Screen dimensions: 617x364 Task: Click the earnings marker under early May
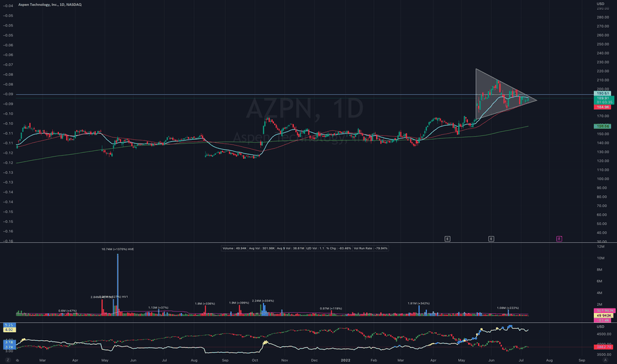(x=448, y=239)
